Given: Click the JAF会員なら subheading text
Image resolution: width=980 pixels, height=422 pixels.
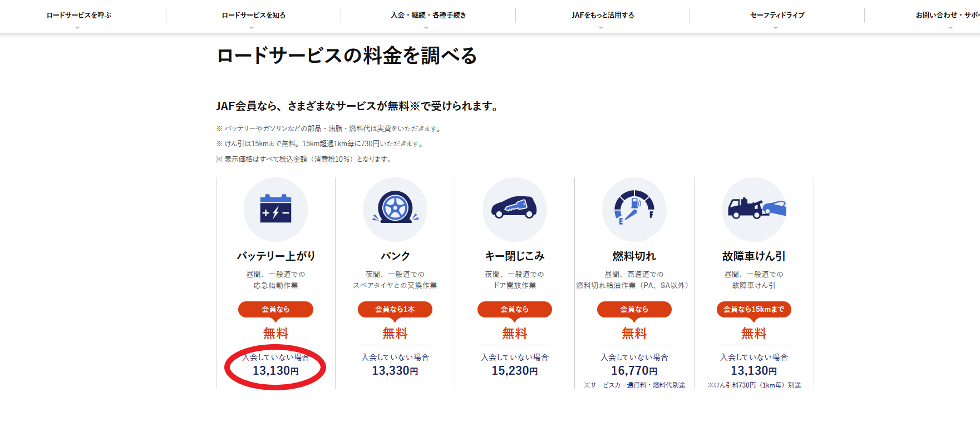Looking at the screenshot, I should 357,106.
